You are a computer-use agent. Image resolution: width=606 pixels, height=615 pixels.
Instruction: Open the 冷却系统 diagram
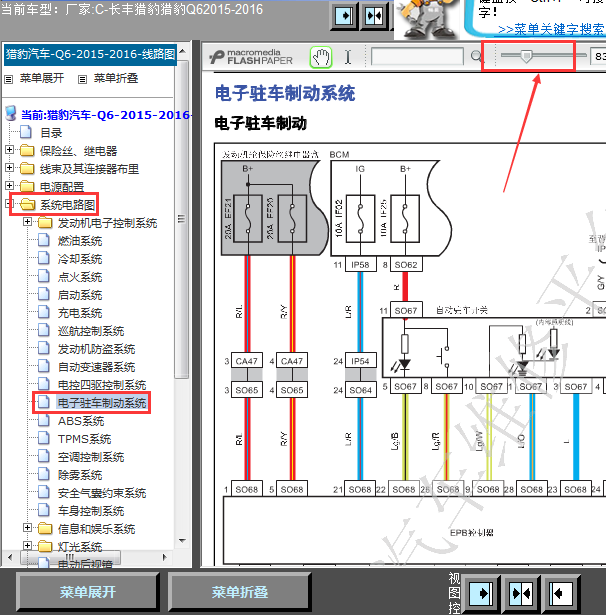point(80,259)
